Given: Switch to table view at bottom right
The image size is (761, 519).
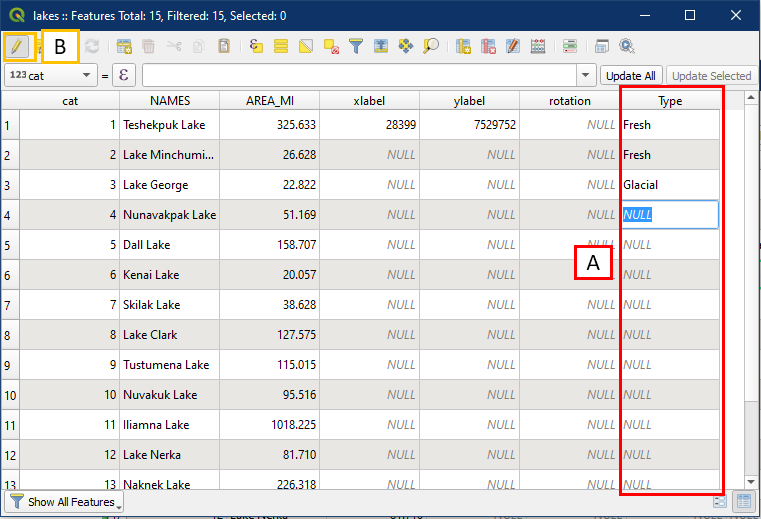Looking at the screenshot, I should [743, 501].
